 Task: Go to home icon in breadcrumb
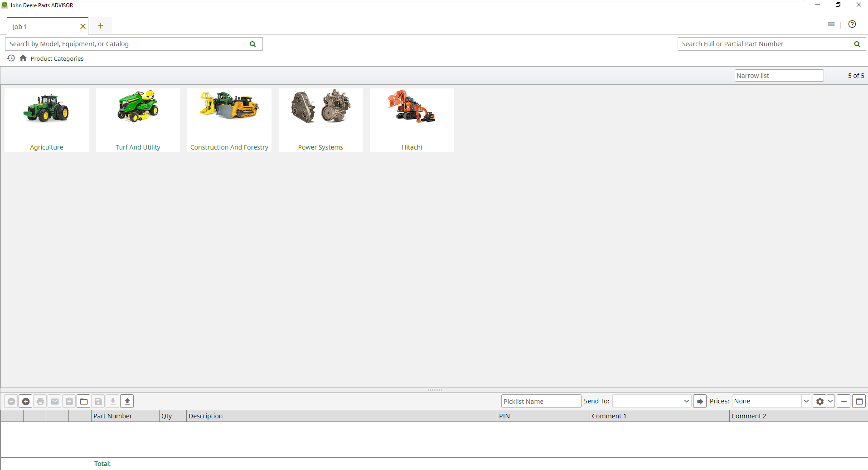pos(23,58)
